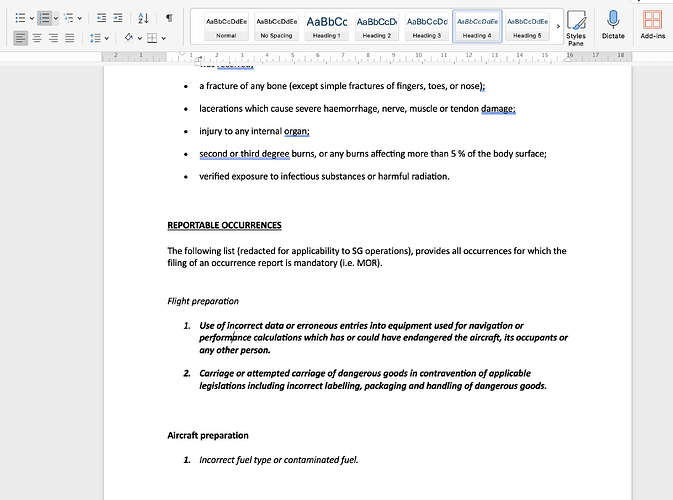673x500 pixels.
Task: Click the horizontal ruler at 10
Action: coord(418,55)
